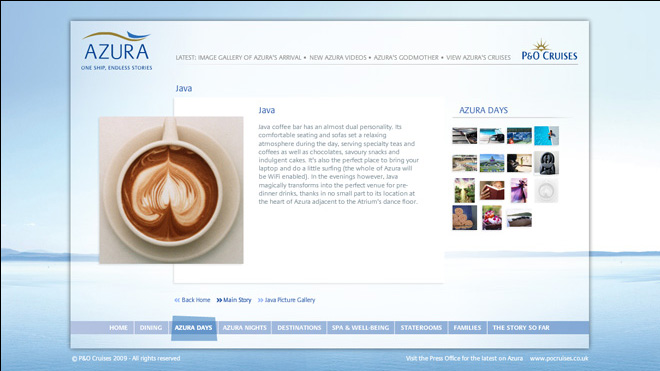
Task: Select the person reading book thumbnail
Action: (492, 190)
